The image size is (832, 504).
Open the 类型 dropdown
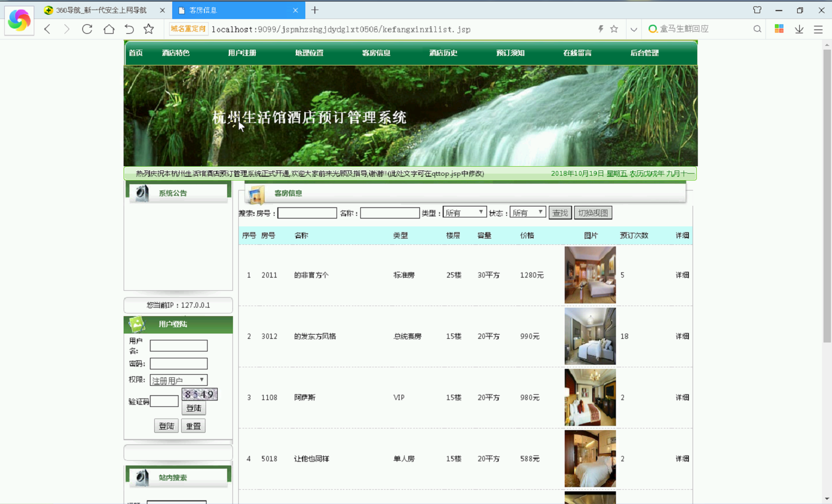(x=464, y=212)
